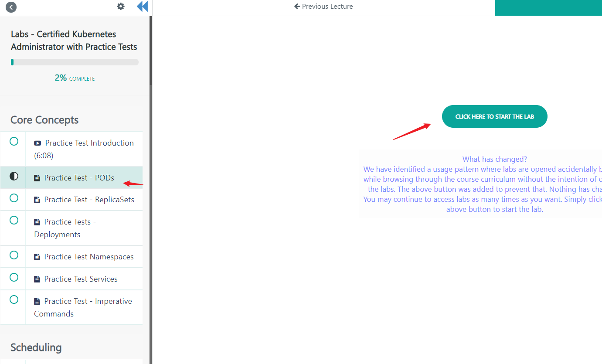Click document icon beside Practice Test Namespaces

[37, 257]
